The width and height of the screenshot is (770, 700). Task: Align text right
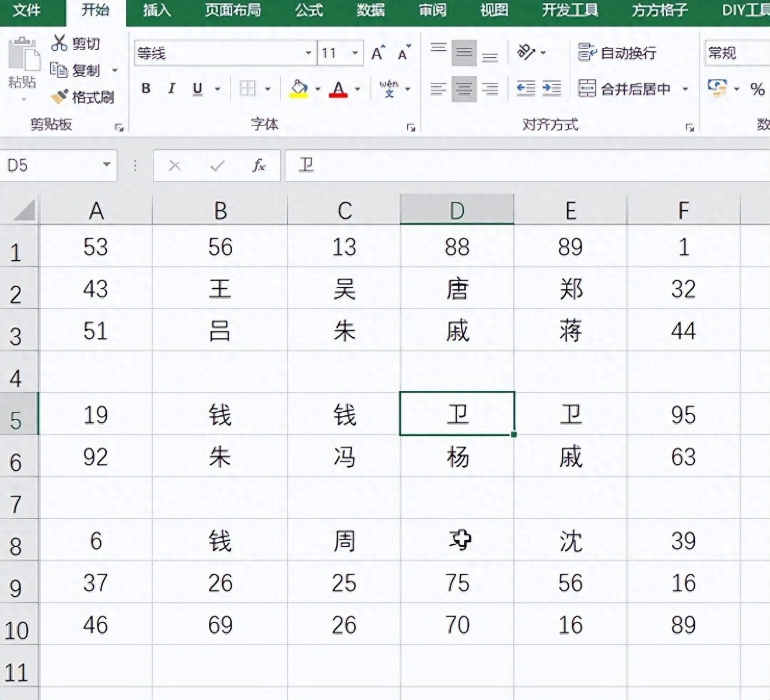tap(490, 89)
